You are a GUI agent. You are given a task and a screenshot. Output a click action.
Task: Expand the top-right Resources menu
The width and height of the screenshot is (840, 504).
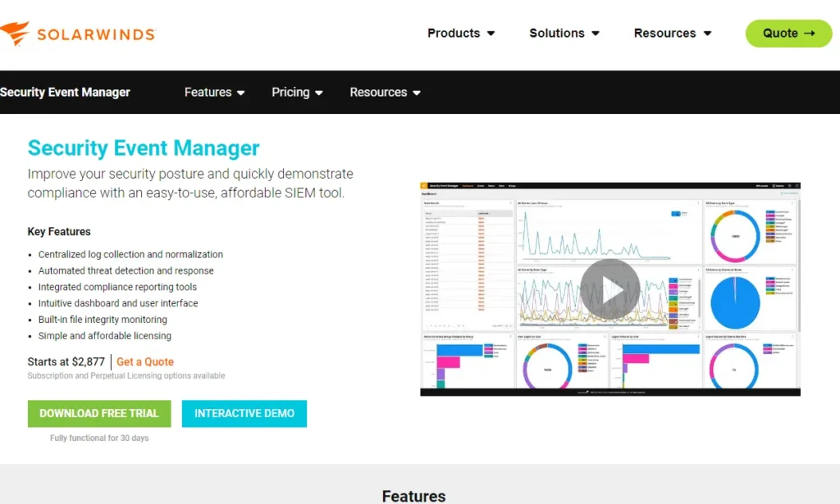[x=672, y=34]
